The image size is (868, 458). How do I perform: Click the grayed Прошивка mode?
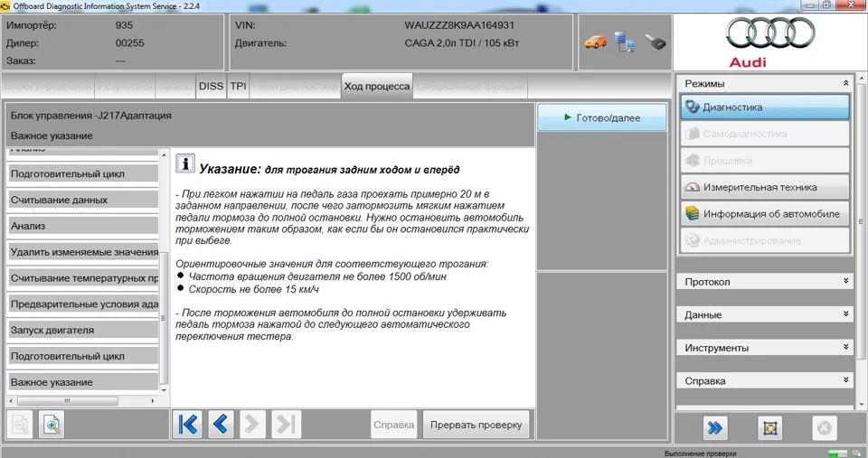[x=765, y=161]
